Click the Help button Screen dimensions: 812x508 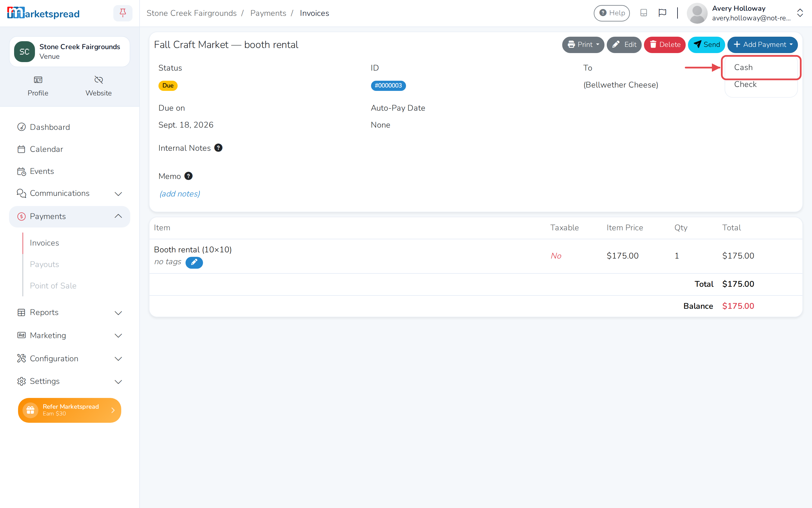(x=612, y=13)
